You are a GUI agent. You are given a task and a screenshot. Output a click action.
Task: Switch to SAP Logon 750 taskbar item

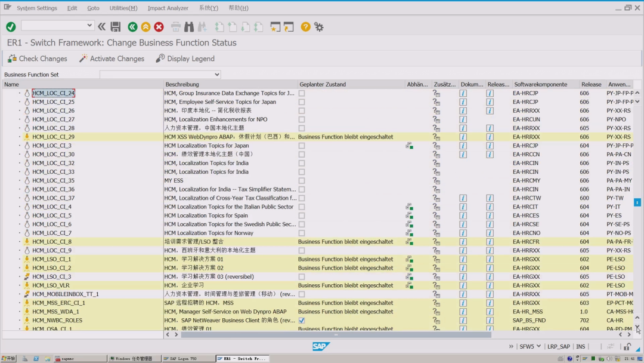tap(188, 358)
